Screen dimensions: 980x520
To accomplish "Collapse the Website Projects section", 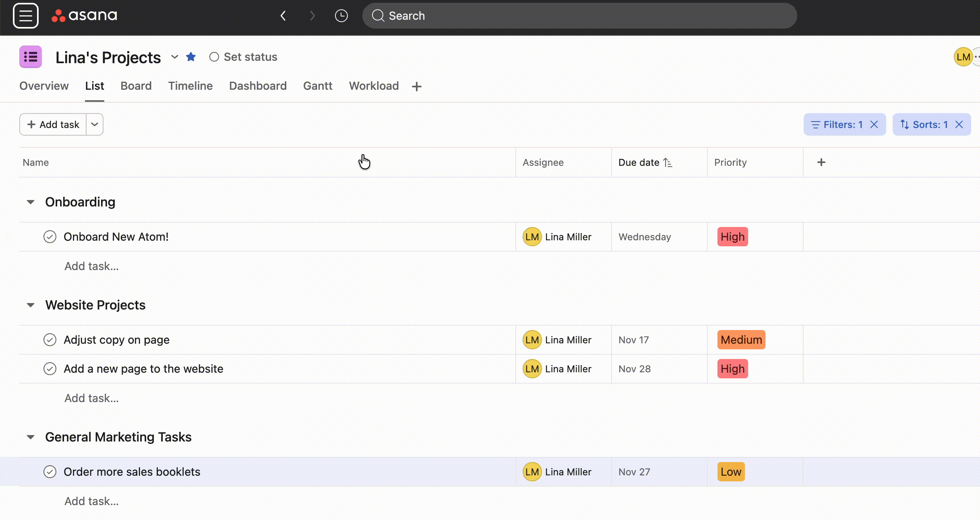I will coord(31,305).
